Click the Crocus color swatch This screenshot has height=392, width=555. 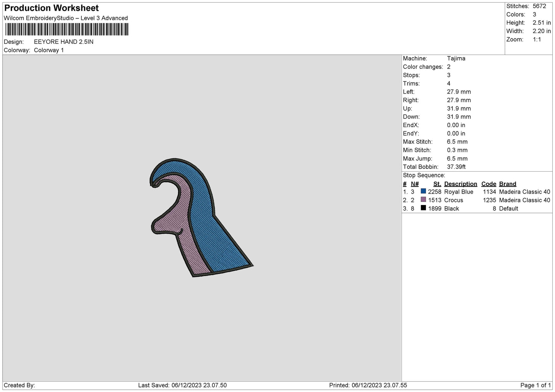(423, 200)
